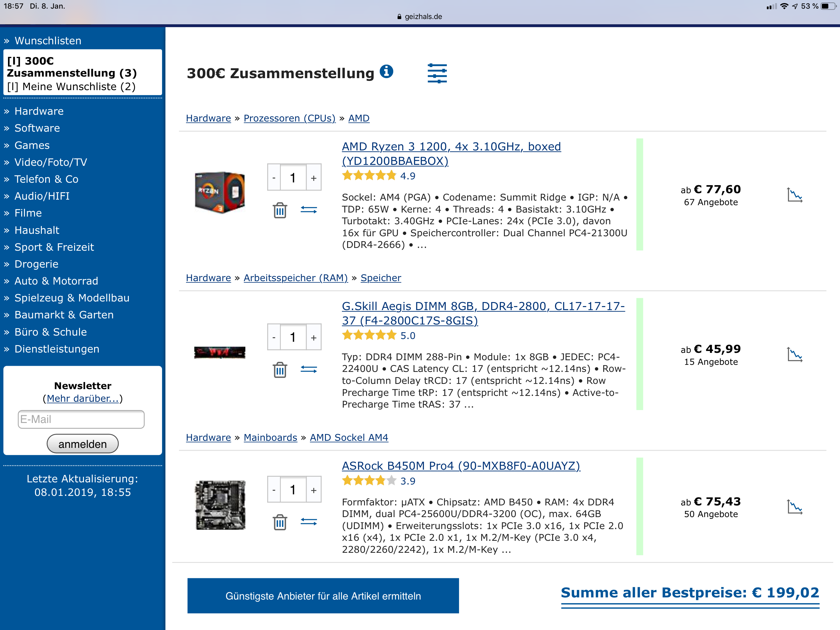Expand the Hardware category in sidebar

point(39,111)
